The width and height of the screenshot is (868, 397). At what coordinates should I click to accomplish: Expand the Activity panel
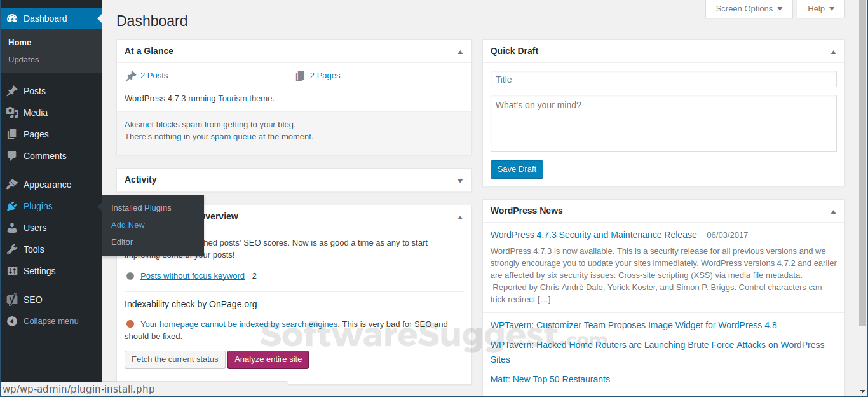pos(459,181)
